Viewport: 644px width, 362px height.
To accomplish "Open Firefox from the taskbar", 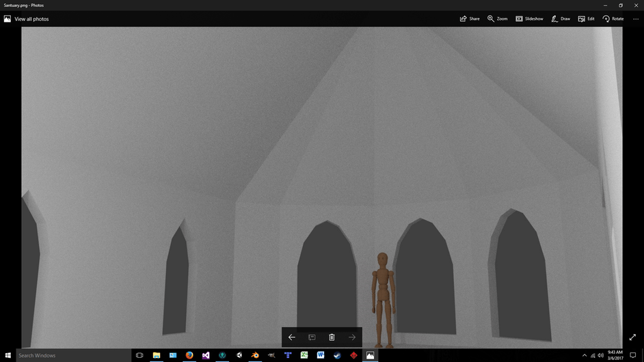I will 189,355.
